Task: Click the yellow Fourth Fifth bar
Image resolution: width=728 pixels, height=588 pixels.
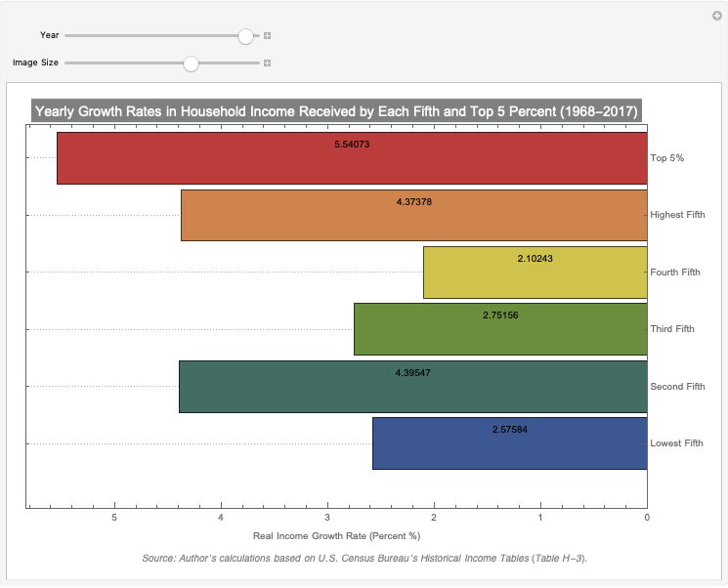Action: point(535,273)
